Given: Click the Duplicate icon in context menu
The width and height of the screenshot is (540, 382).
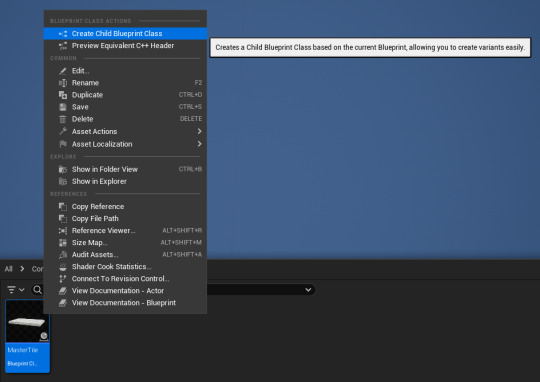Looking at the screenshot, I should pos(63,95).
